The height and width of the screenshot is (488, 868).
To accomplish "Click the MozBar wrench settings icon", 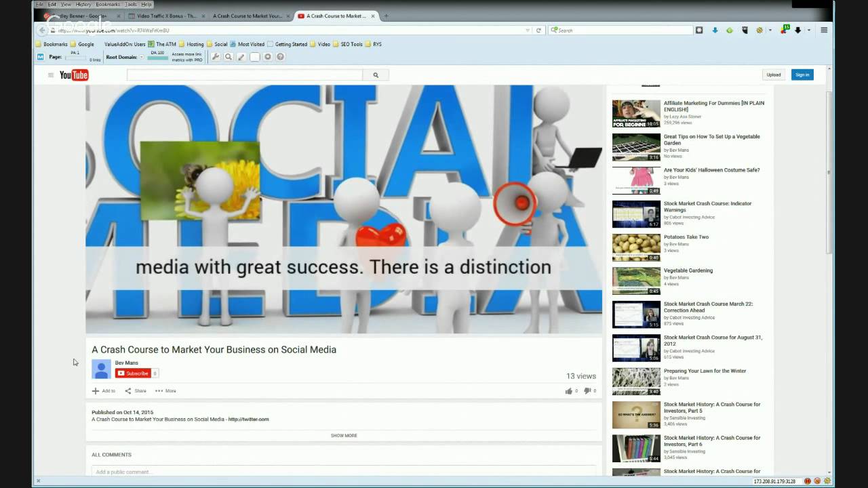I will coord(216,57).
